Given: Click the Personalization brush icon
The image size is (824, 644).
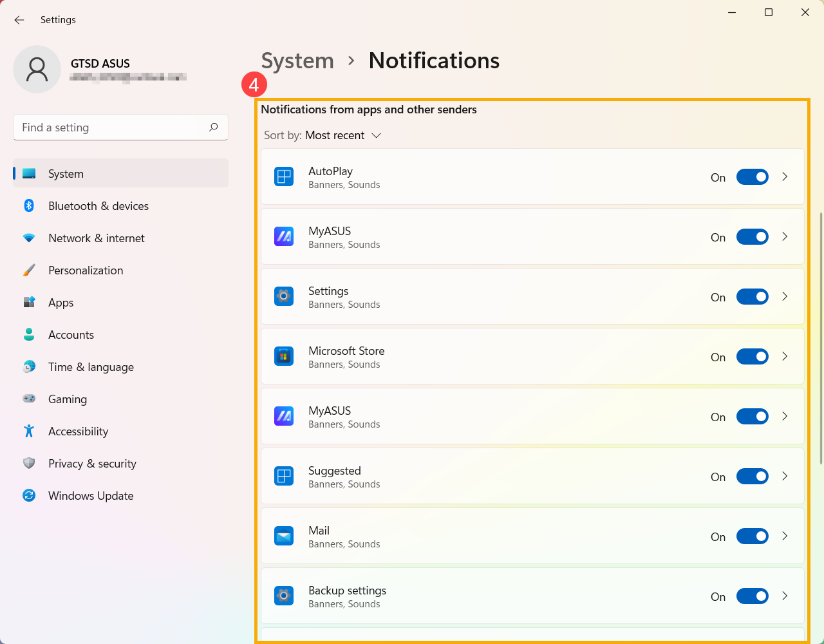Looking at the screenshot, I should (x=29, y=270).
